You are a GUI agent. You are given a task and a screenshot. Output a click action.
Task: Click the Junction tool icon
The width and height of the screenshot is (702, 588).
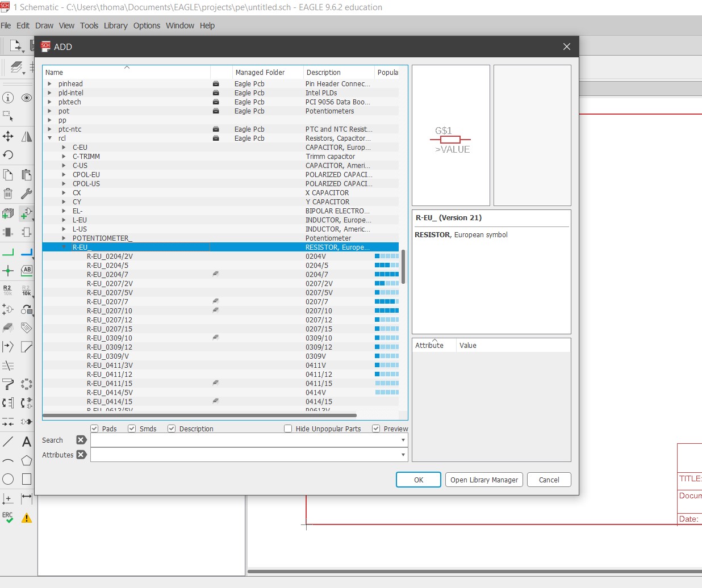pos(8,271)
